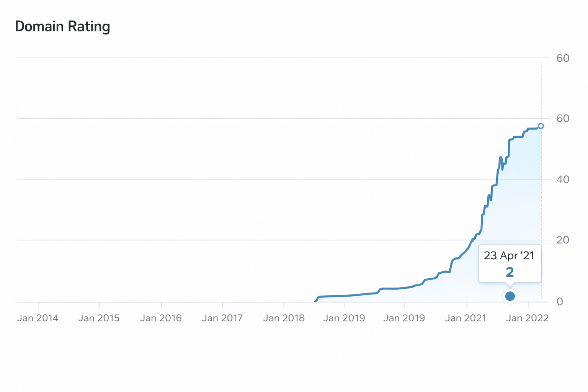Click the "Domain Rating" chart title
The width and height of the screenshot is (588, 392).
pyautogui.click(x=62, y=26)
